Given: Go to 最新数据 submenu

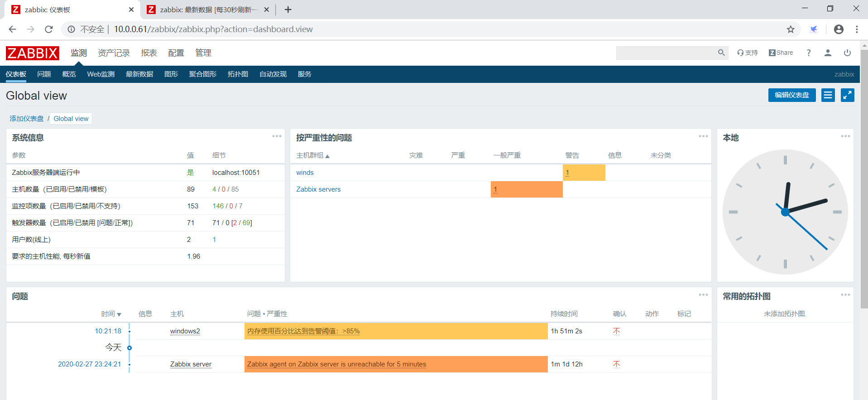Looking at the screenshot, I should (139, 74).
